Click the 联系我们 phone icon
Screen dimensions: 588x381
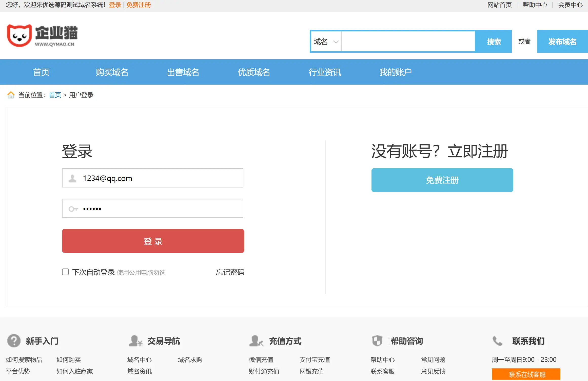pos(497,341)
